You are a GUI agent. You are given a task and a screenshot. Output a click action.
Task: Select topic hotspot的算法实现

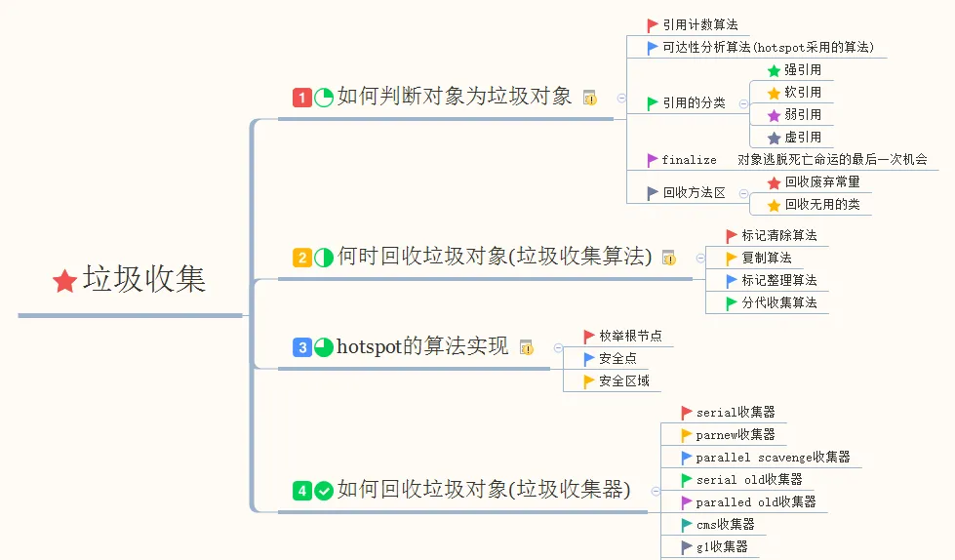(x=422, y=346)
